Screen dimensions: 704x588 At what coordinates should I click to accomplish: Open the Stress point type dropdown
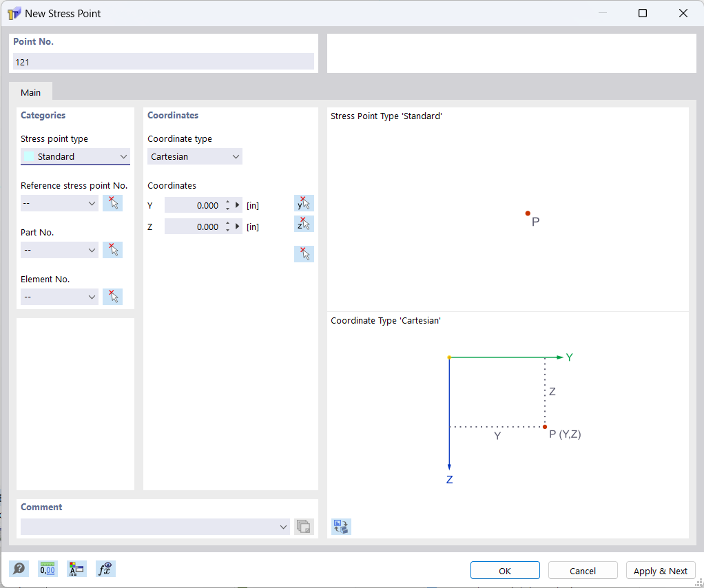123,156
